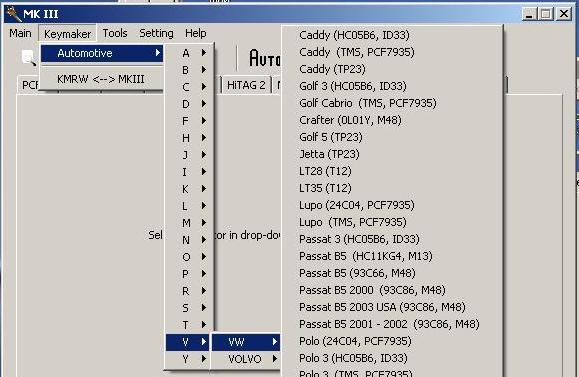Click the magnifier toolbar icon
Image resolution: width=579 pixels, height=377 pixels.
28,58
